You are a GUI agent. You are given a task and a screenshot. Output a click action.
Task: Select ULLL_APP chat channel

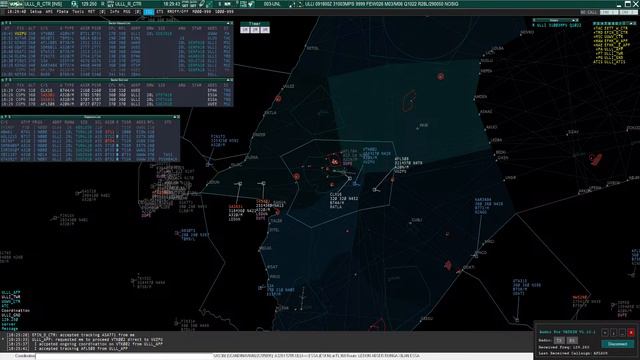pos(11,293)
